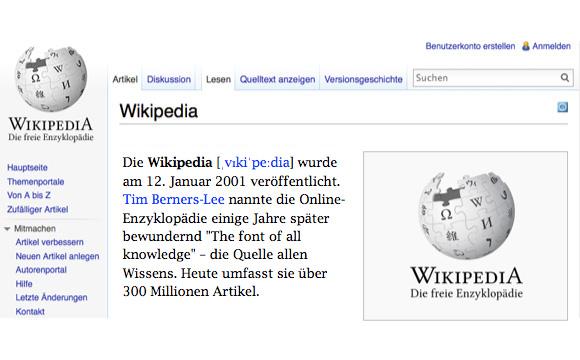The height and width of the screenshot is (360, 580).
Task: Click the Wikipedia article heading
Action: 159,111
